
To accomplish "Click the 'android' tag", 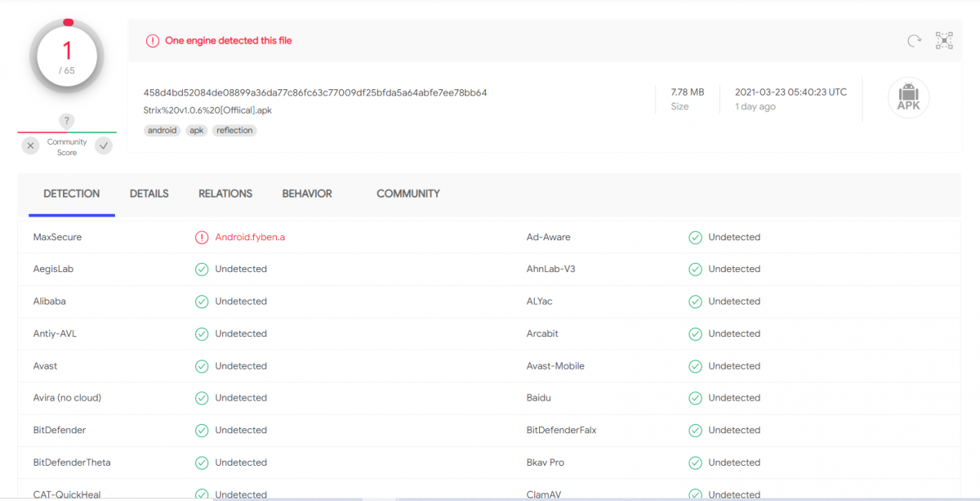I will click(162, 131).
